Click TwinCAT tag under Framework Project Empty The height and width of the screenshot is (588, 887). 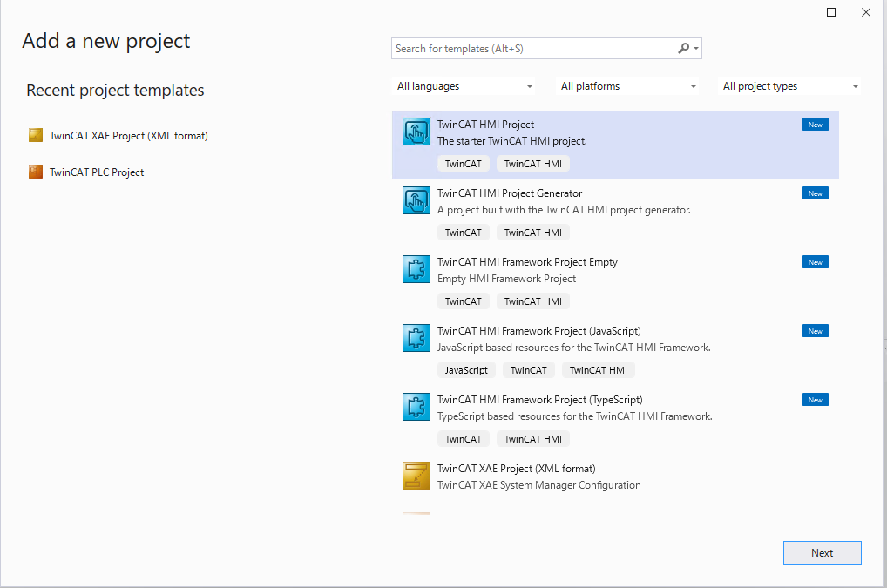pyautogui.click(x=464, y=301)
